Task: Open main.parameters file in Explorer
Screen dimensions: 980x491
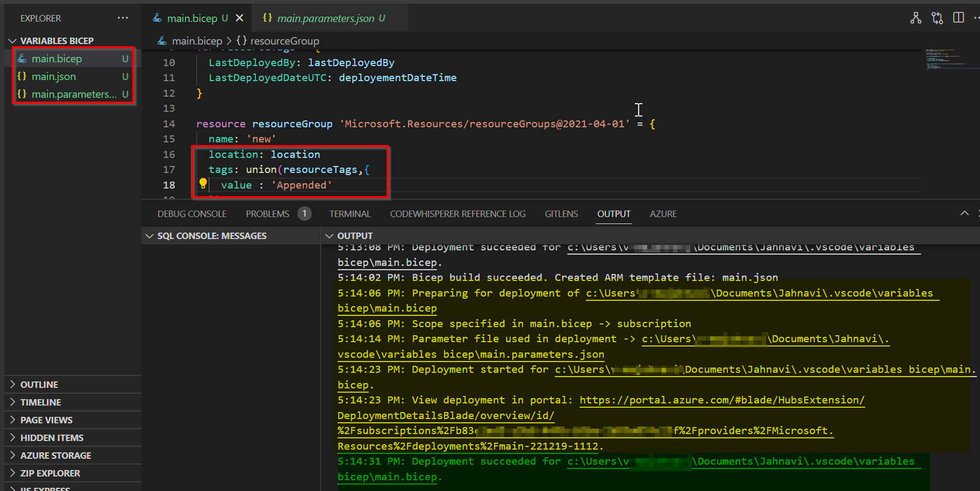Action: [x=74, y=94]
